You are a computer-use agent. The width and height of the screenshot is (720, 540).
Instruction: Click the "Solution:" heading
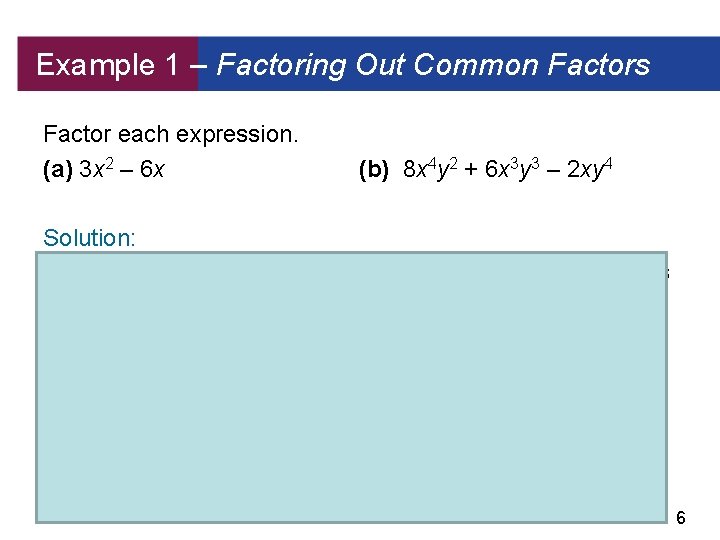[90, 238]
